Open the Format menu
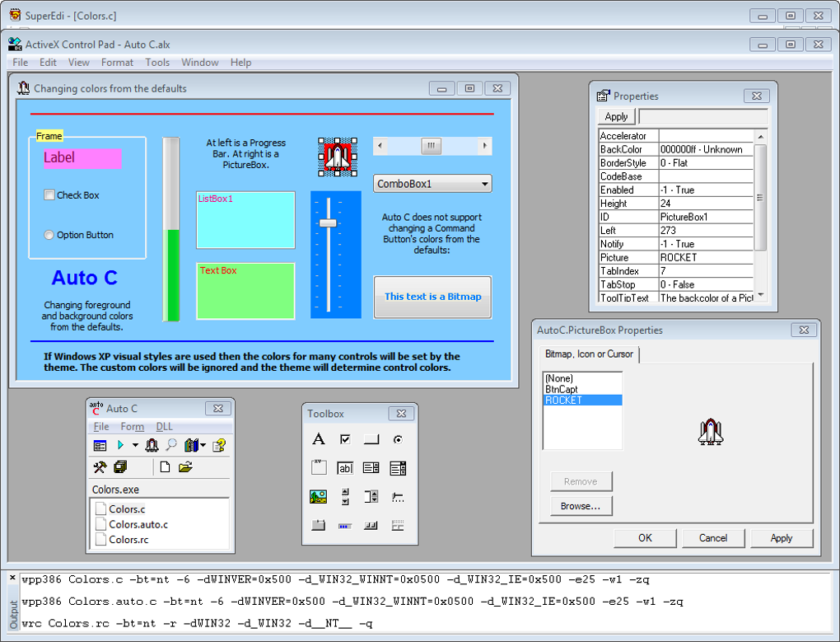The height and width of the screenshot is (642, 840). pyautogui.click(x=117, y=62)
